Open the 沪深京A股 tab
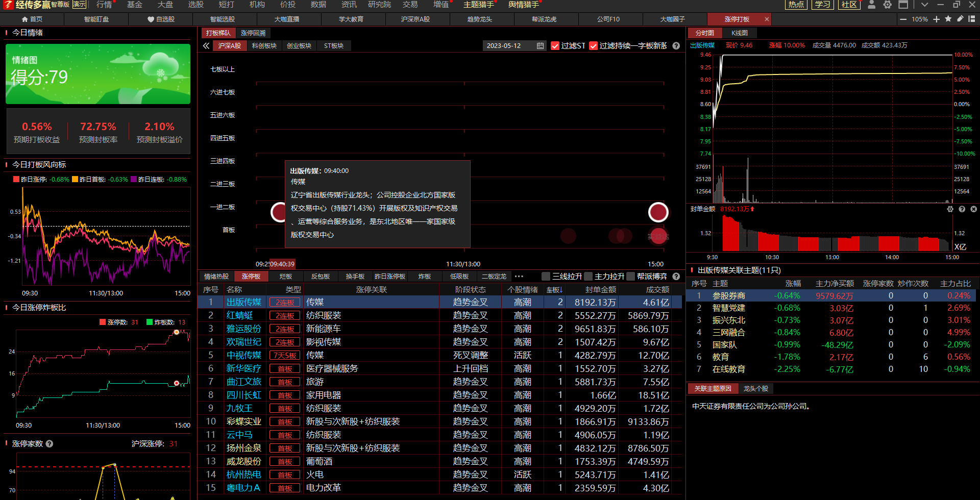The height and width of the screenshot is (500, 980). point(415,19)
